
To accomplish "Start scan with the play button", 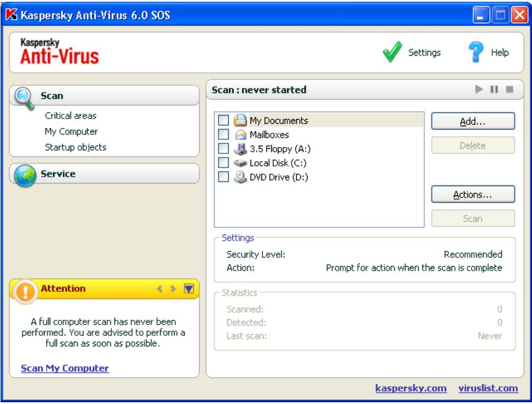I will [x=479, y=89].
